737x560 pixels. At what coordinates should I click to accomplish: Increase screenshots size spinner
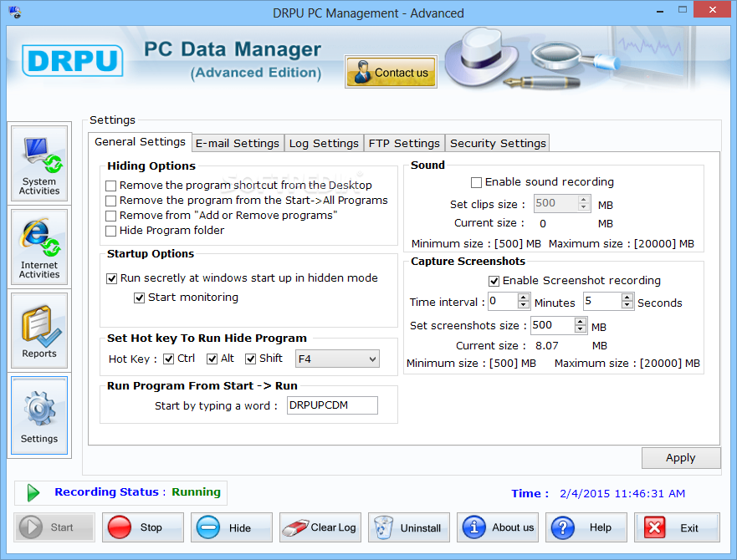pyautogui.click(x=581, y=321)
